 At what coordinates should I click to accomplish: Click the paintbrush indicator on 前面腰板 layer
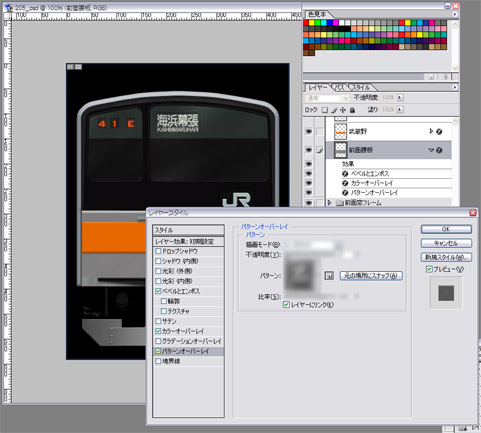point(320,151)
